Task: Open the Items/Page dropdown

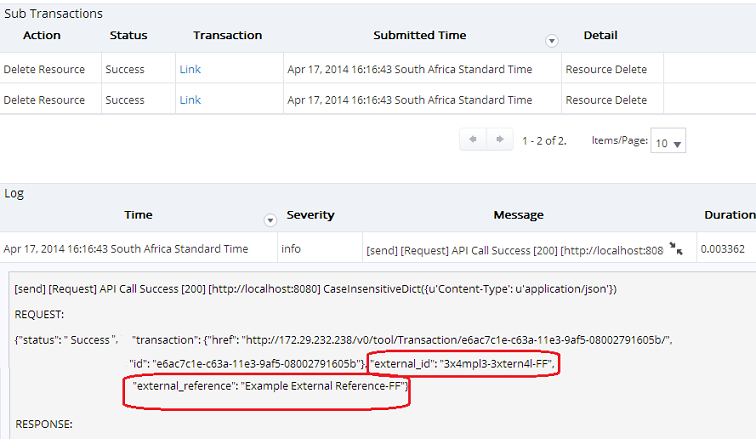Action: [668, 143]
